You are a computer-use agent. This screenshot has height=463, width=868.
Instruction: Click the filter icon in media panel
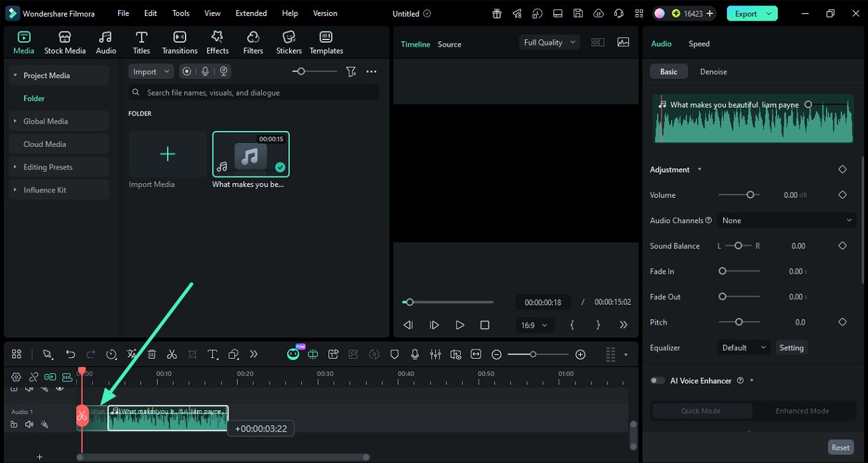(x=351, y=71)
